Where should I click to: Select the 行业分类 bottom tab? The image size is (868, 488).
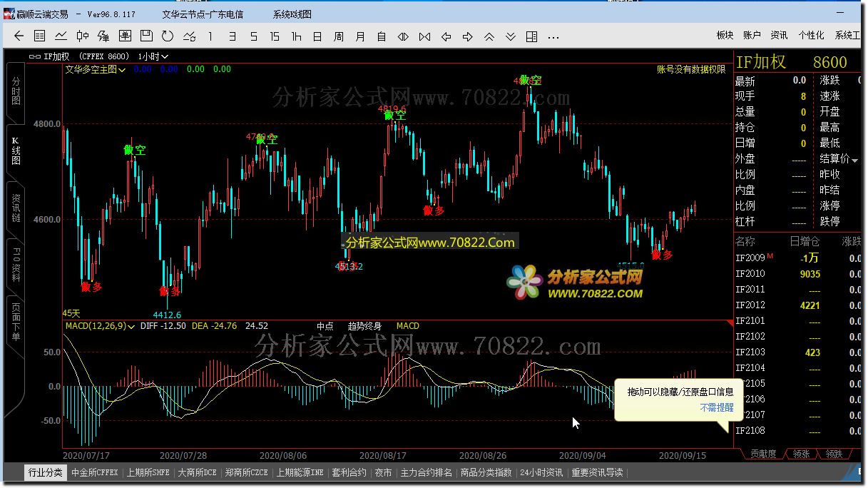[x=46, y=472]
